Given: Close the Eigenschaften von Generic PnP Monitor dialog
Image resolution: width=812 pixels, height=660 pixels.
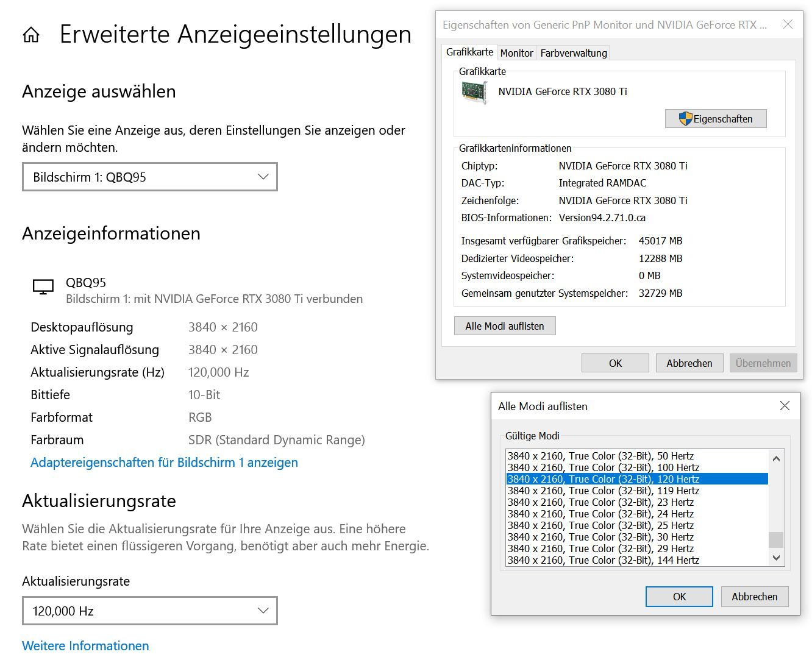Looking at the screenshot, I should [x=788, y=24].
